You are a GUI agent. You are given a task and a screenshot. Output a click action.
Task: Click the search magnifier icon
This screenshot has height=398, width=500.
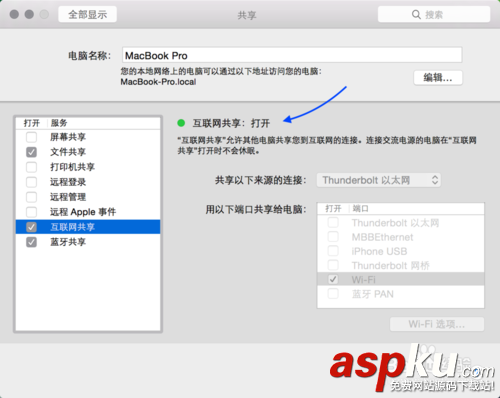coord(416,14)
